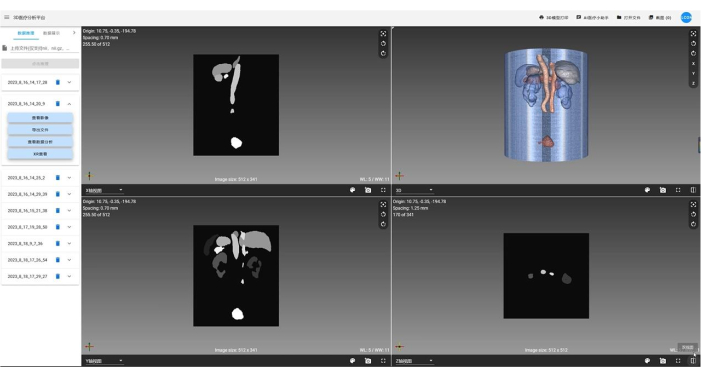Click the 导出文件 button
The width and height of the screenshot is (701, 377).
(40, 130)
